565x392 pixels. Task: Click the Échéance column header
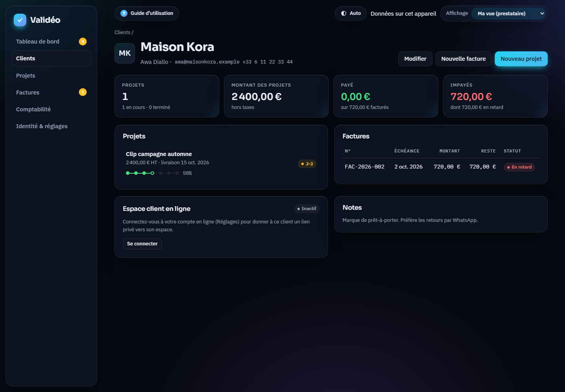(407, 151)
